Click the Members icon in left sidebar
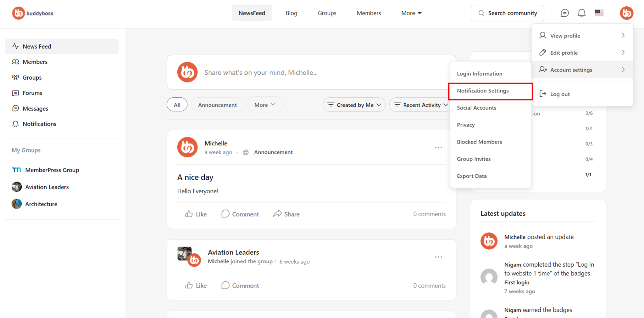 click(15, 62)
